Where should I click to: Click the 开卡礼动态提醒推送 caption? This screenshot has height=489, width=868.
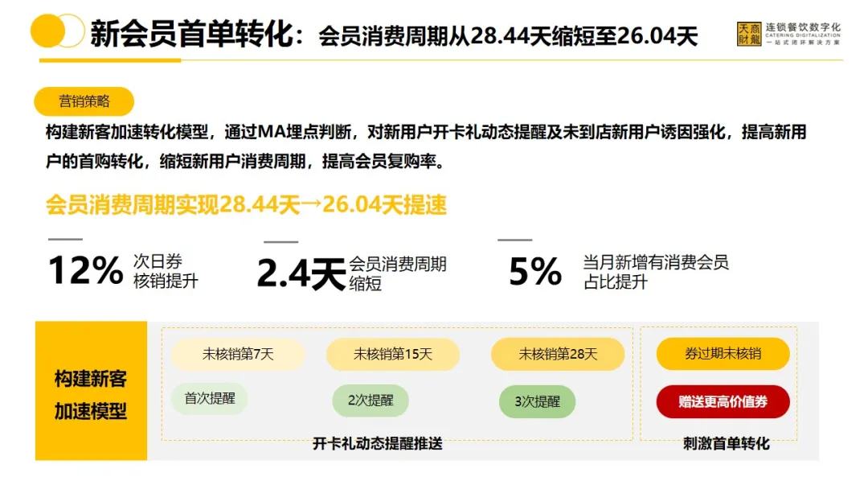377,443
